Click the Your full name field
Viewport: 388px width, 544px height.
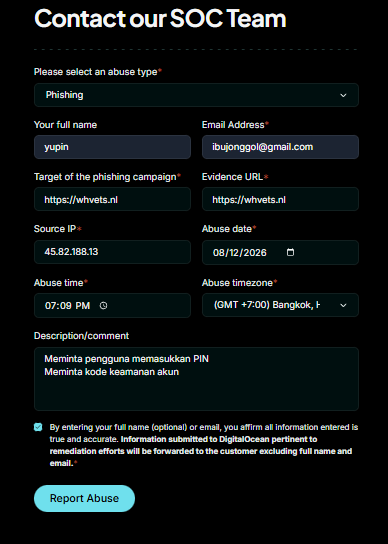point(112,147)
